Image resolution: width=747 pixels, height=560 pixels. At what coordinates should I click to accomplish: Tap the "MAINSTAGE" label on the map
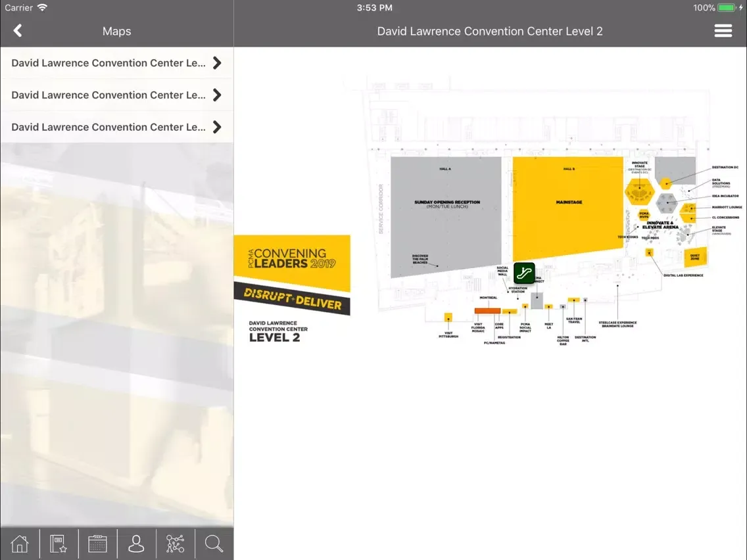(x=569, y=202)
